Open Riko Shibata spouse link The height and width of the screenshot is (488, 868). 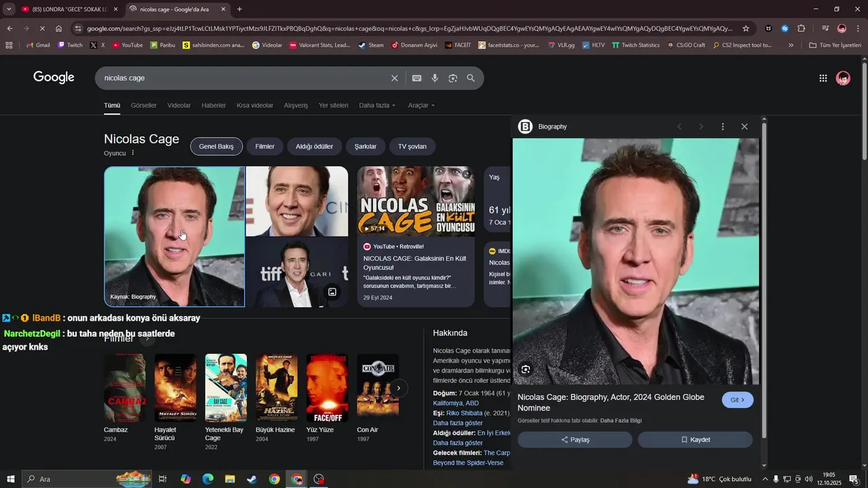pyautogui.click(x=465, y=413)
